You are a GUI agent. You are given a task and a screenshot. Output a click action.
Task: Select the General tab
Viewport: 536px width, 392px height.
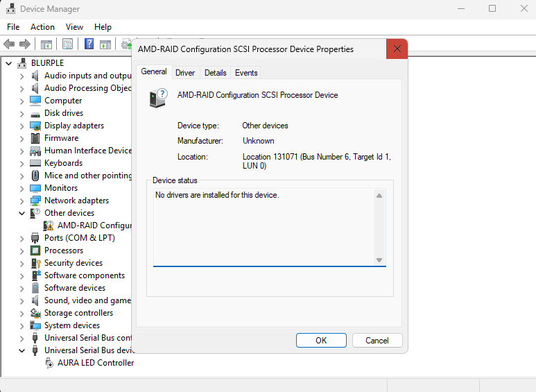(154, 71)
